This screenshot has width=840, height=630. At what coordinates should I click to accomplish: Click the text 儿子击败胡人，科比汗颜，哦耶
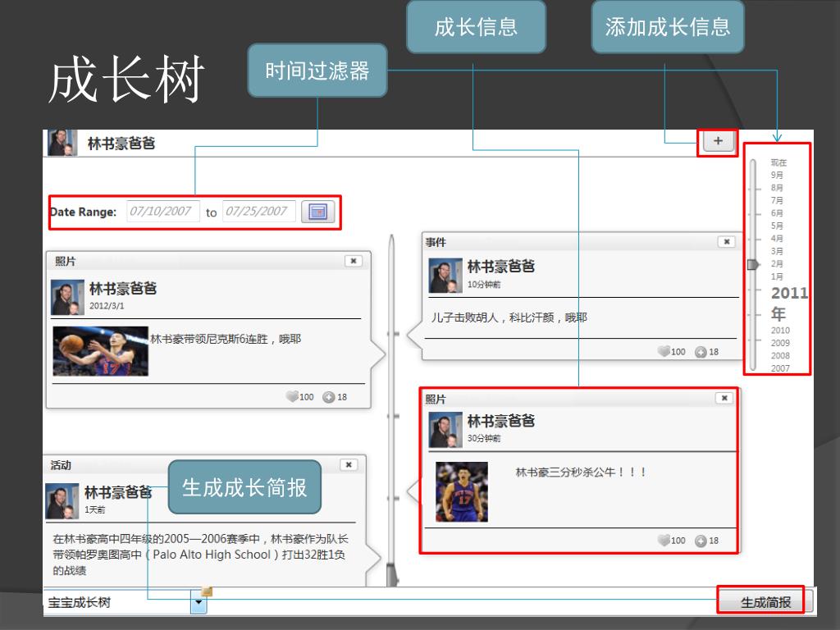click(509, 317)
